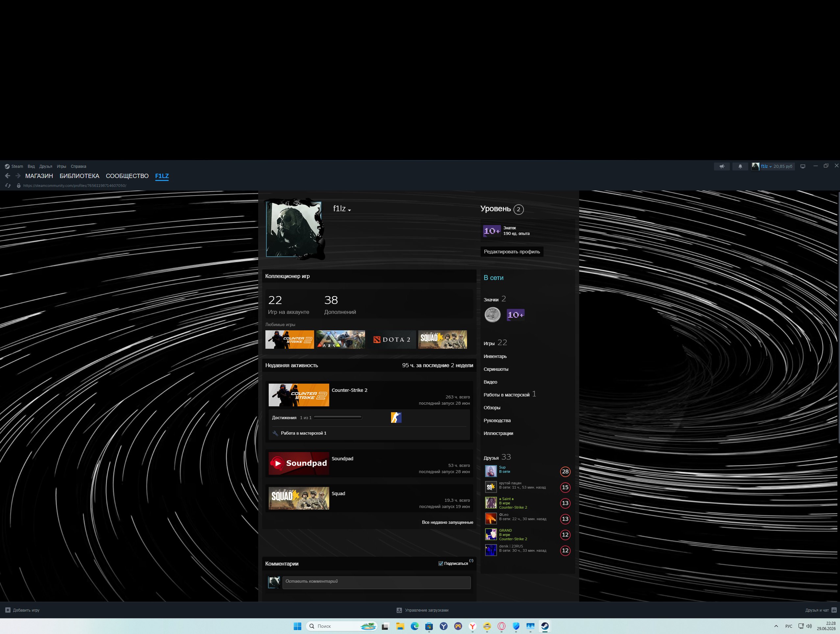Click the silver community badge icon
This screenshot has width=840, height=634.
(x=493, y=315)
